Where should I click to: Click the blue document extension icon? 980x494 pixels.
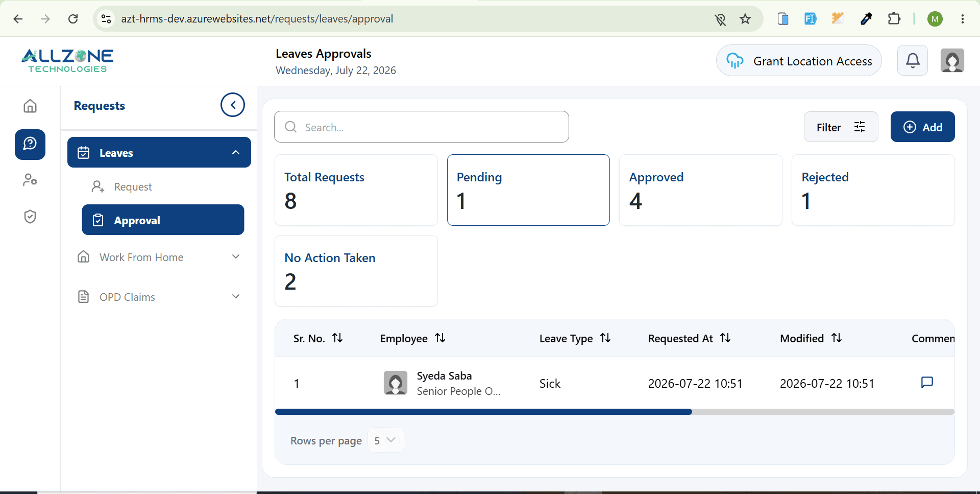[783, 19]
